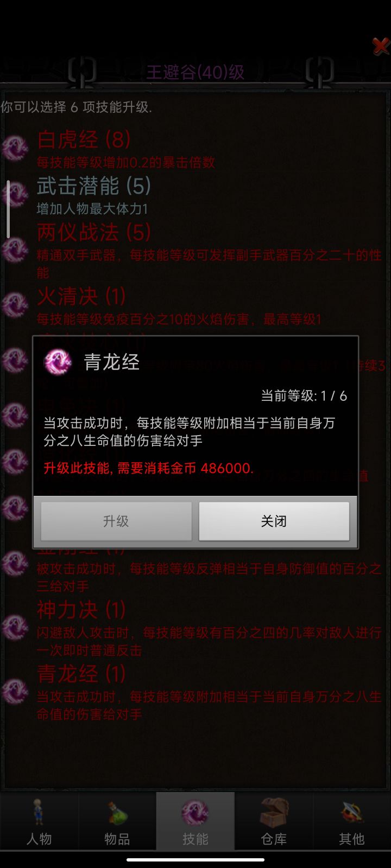
Task: Select the 神力决 (1) skill entry
Action: 195,628
